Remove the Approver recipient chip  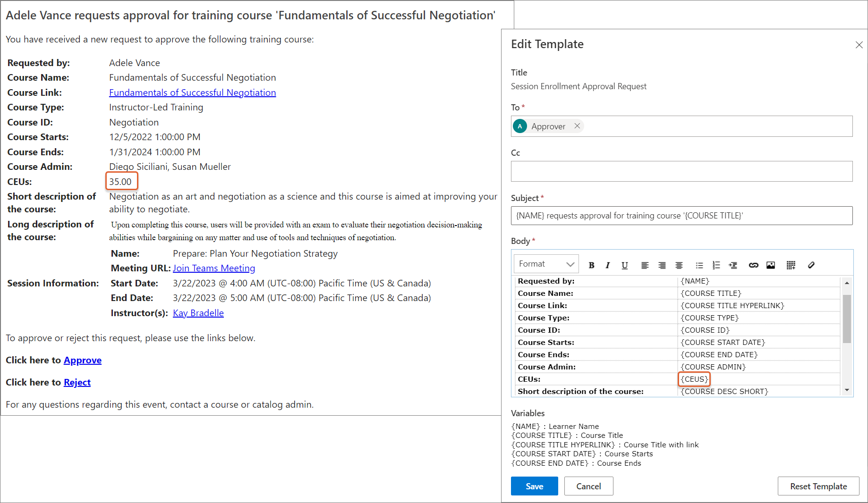click(577, 126)
